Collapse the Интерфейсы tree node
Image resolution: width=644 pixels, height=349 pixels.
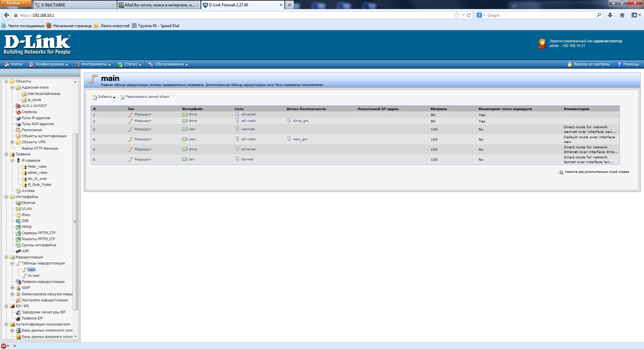(x=6, y=197)
